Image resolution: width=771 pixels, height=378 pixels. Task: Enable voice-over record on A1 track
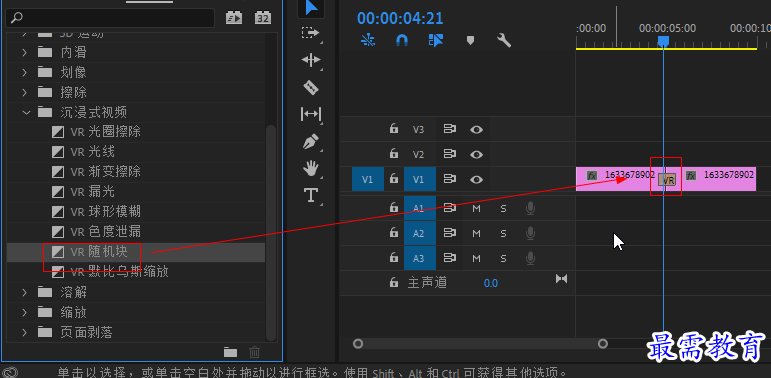point(530,208)
